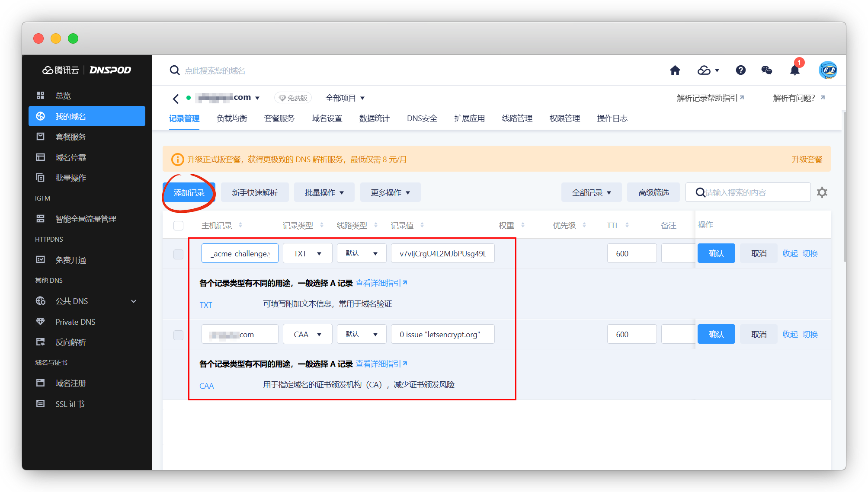
Task: Open the TXT record type dropdown
Action: pos(307,254)
